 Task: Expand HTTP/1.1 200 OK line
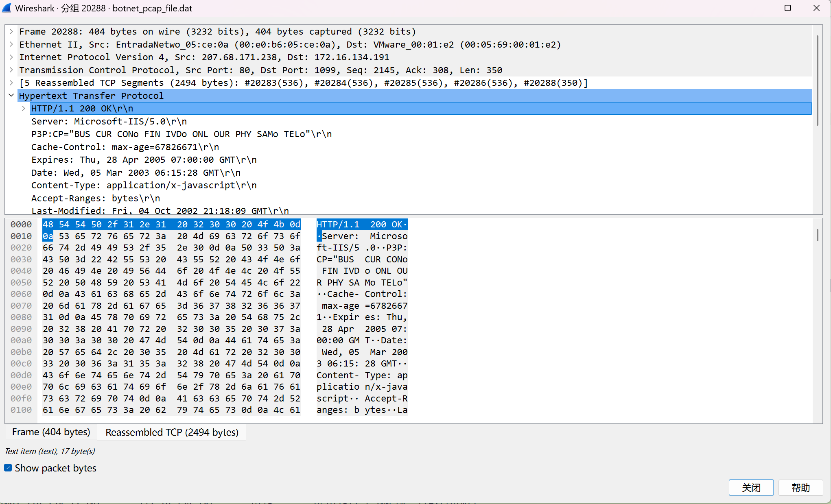coord(24,109)
